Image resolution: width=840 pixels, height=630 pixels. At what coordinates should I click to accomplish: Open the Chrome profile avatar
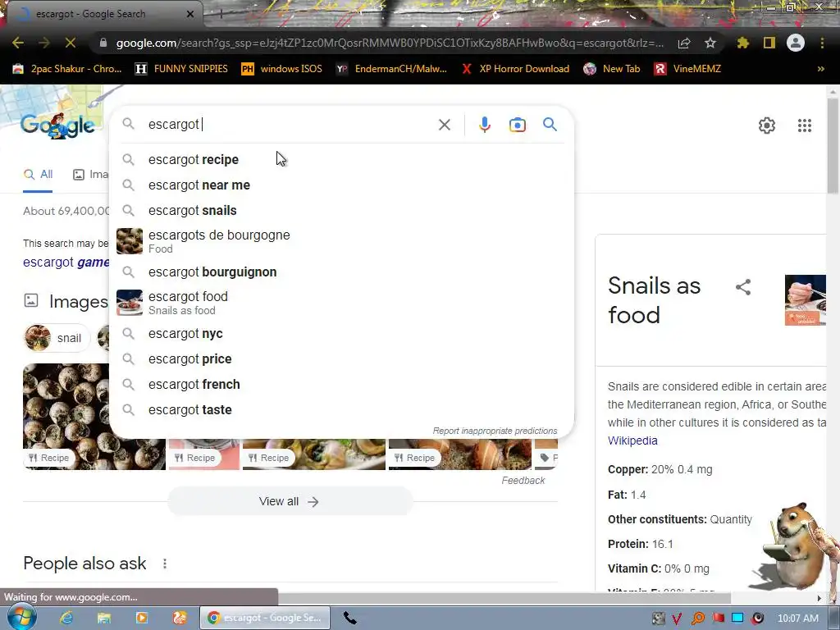tap(796, 43)
